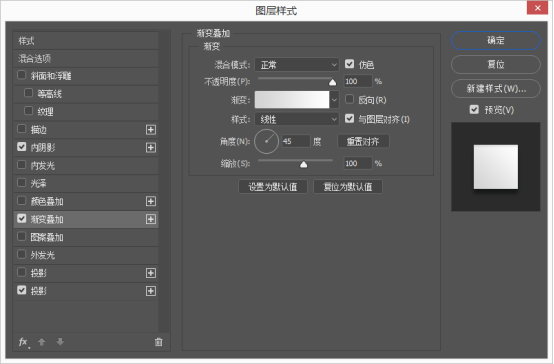Enable the 光泽 checkbox
554x364 pixels.
click(x=22, y=182)
